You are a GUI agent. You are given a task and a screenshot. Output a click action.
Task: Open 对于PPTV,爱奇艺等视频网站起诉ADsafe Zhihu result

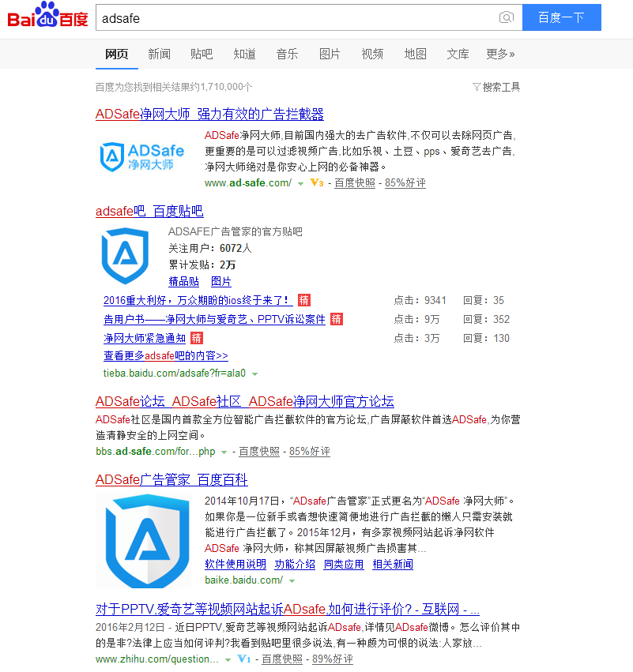(288, 609)
